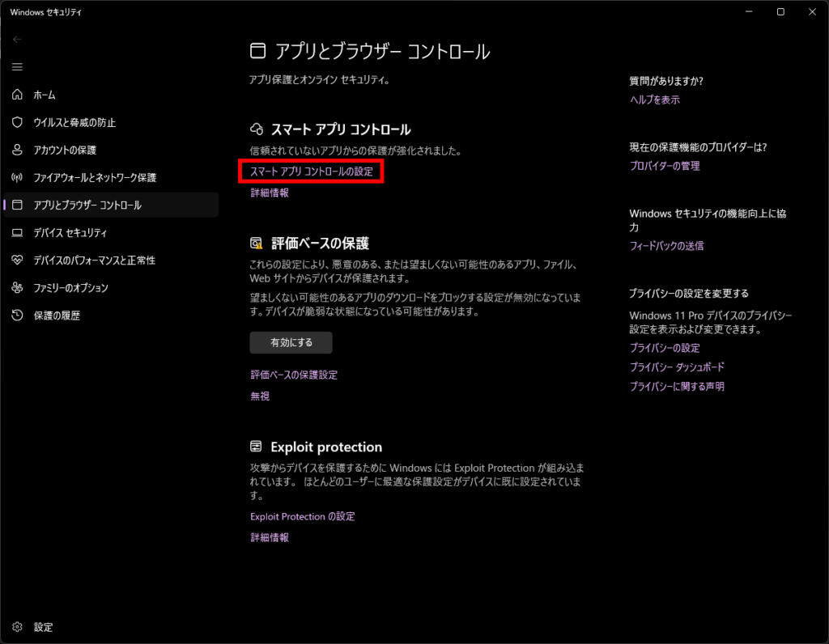The image size is (829, 644).
Task: Click the スマート アプリ コントロール heading text
Action: tap(341, 129)
